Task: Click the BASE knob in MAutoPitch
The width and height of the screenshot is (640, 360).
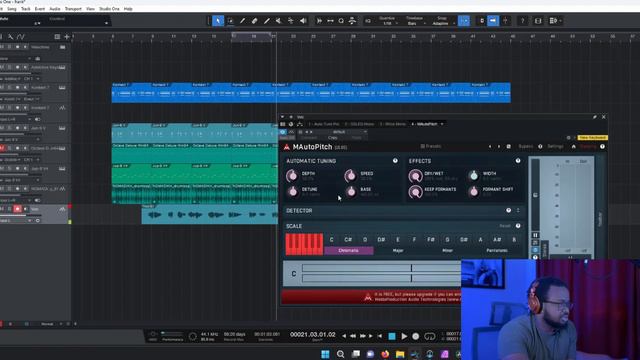Action: [351, 191]
